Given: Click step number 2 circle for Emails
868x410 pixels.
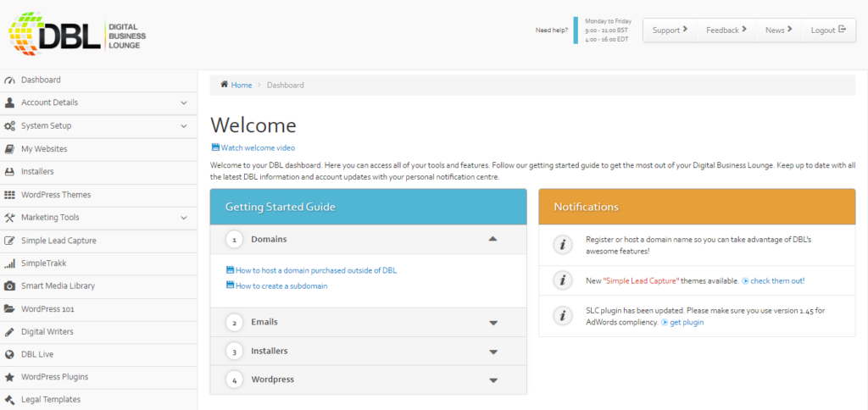Looking at the screenshot, I should coord(235,323).
